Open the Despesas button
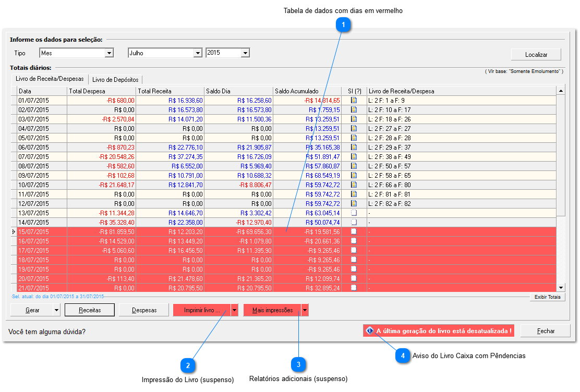 pos(144,310)
